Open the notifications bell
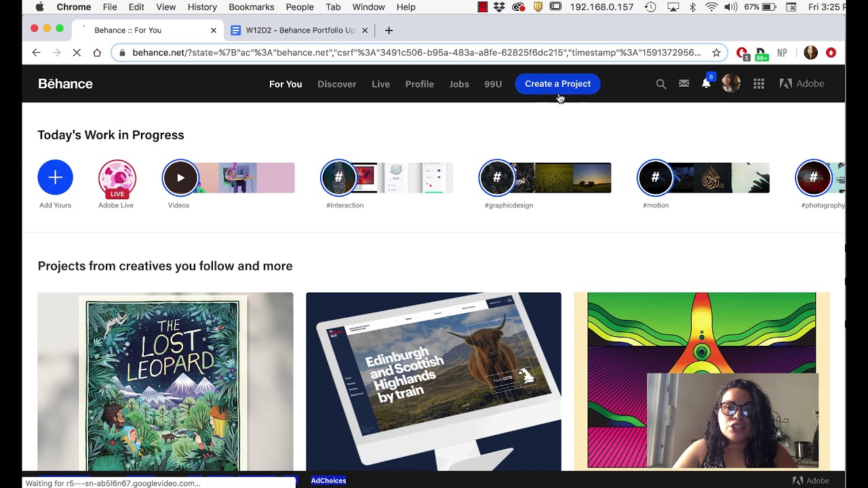 [x=707, y=83]
